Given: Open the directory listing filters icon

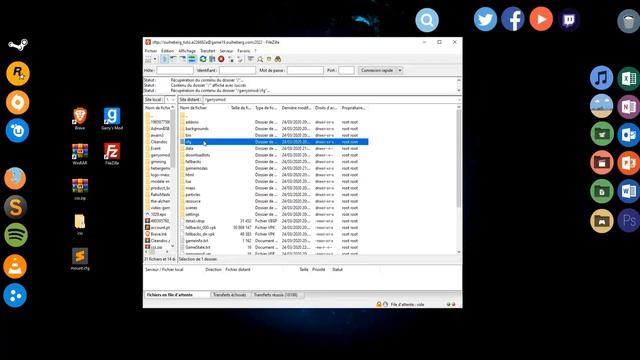Looking at the screenshot, I should [251, 59].
